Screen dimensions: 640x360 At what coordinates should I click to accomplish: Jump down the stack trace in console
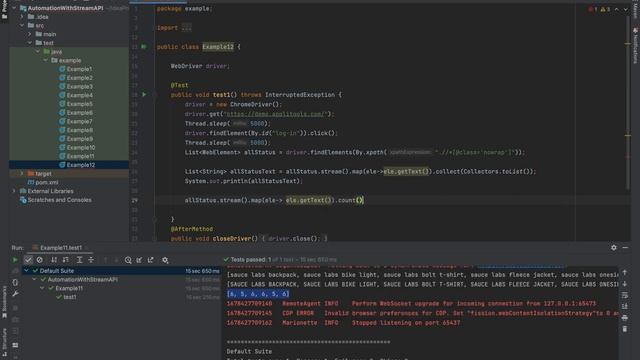pos(625,284)
